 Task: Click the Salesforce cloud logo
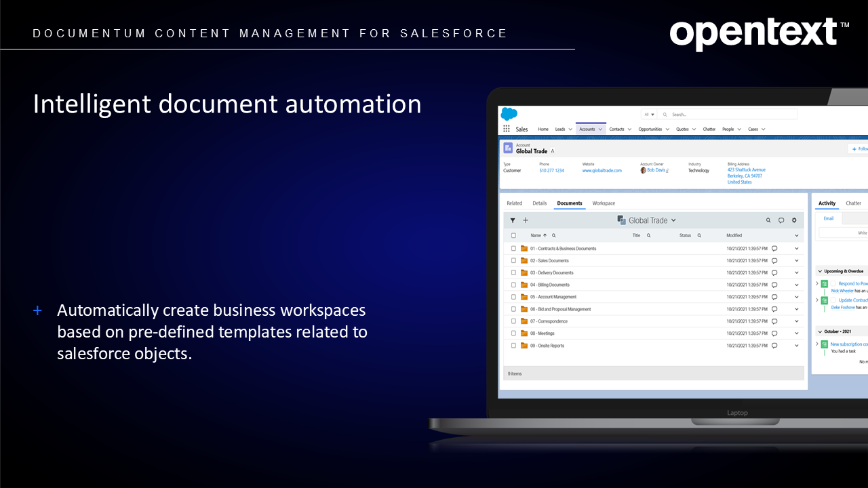(x=509, y=114)
